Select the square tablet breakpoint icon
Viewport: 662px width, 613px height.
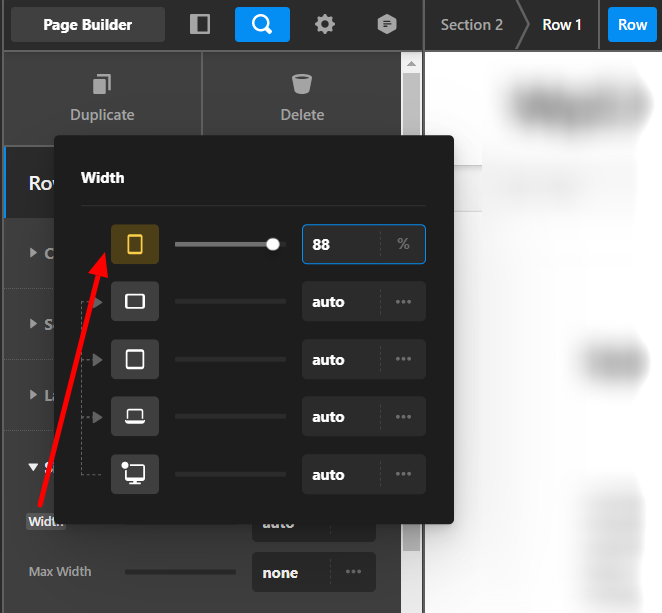click(135, 359)
